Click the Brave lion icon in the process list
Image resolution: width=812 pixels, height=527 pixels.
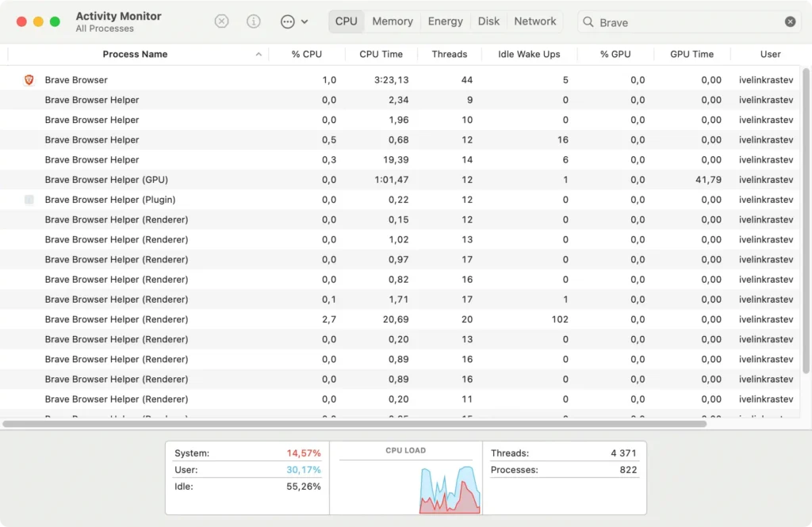pyautogui.click(x=29, y=80)
